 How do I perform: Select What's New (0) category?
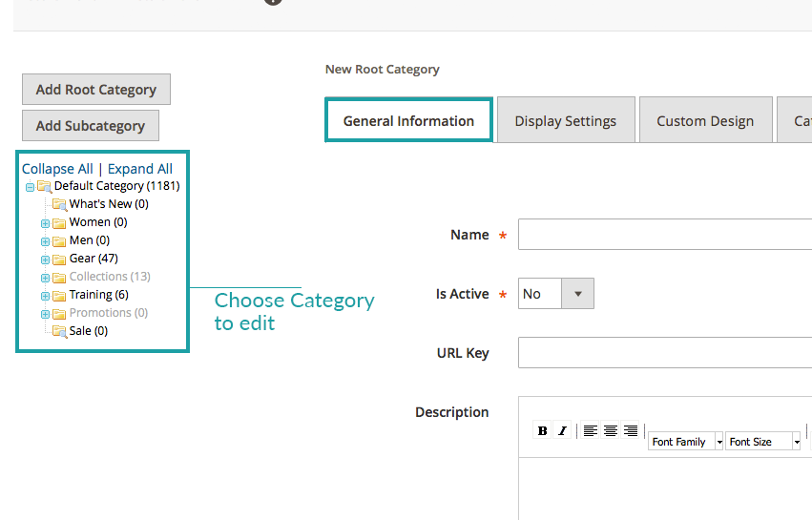coord(109,204)
